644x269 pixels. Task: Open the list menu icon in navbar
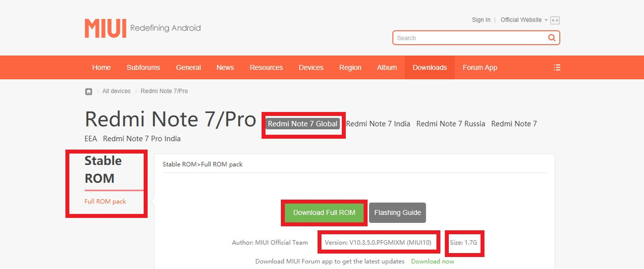pos(556,67)
